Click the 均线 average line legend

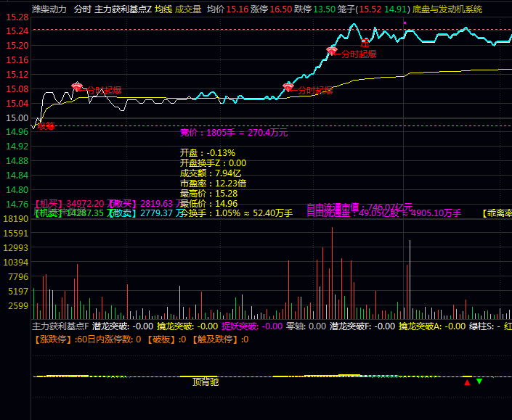[163, 9]
